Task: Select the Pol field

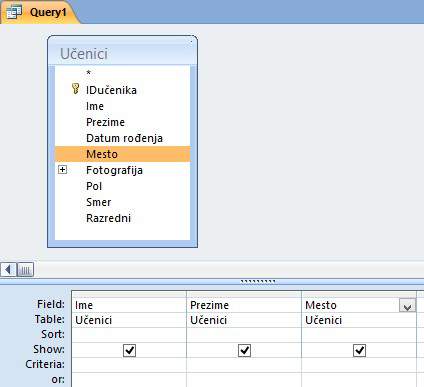Action: (122, 186)
